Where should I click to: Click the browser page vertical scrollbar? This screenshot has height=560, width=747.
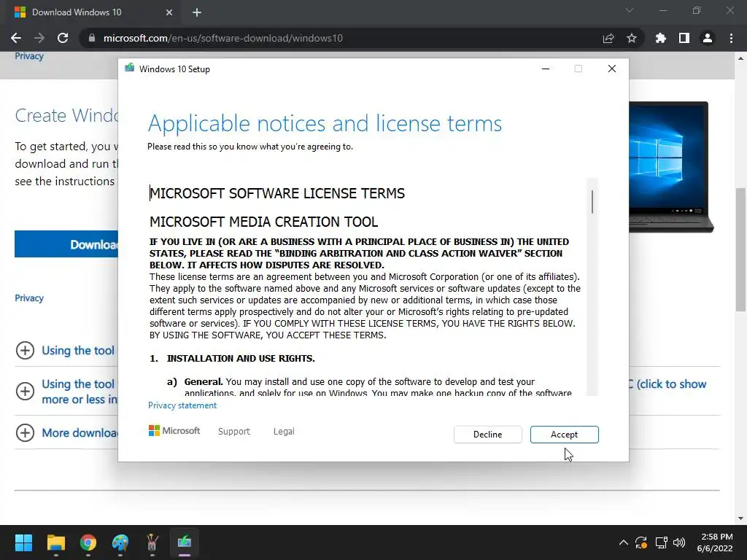[x=740, y=249]
